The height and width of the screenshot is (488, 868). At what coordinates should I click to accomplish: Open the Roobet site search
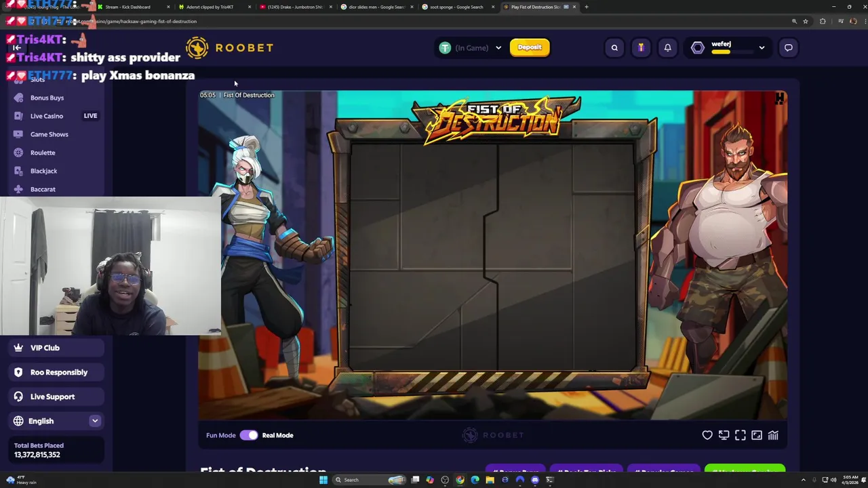(x=614, y=47)
